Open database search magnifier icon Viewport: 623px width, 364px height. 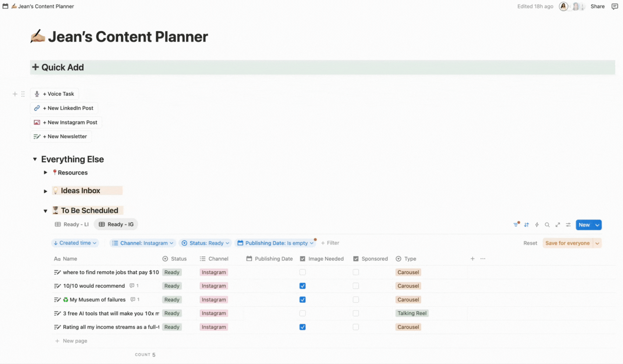547,225
